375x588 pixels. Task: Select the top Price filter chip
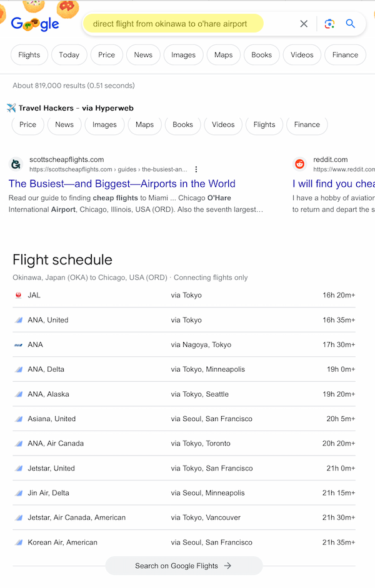pyautogui.click(x=106, y=55)
